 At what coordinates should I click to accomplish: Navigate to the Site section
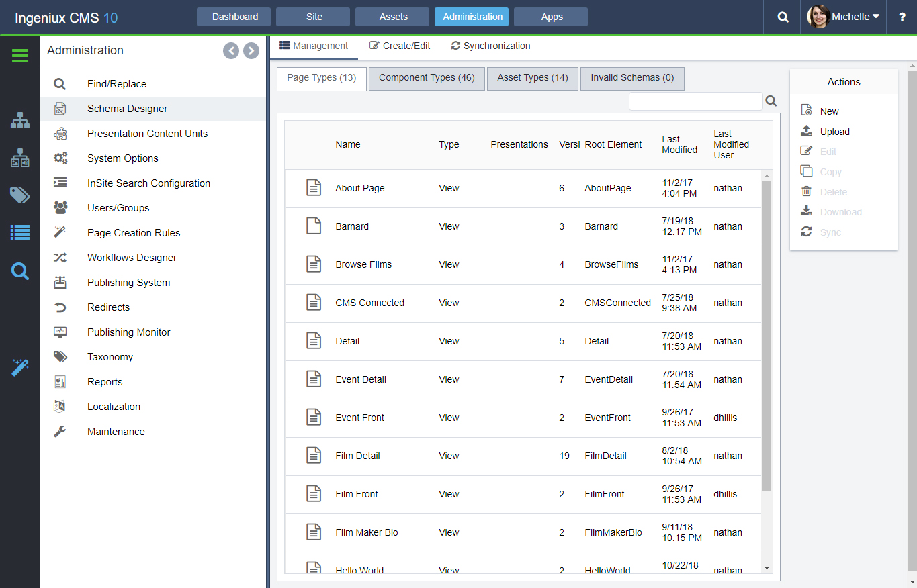click(x=312, y=17)
